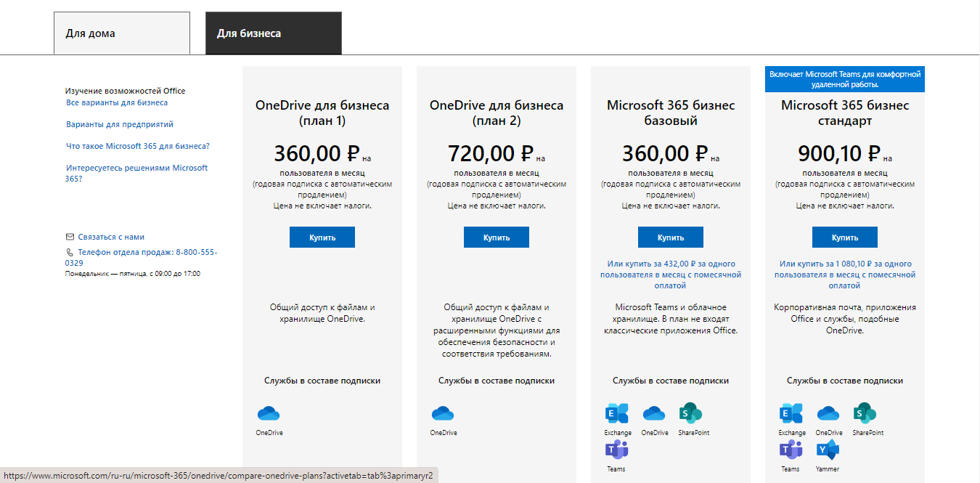Click Купить under Microsoft 365 бизнес базовый

[x=671, y=238]
